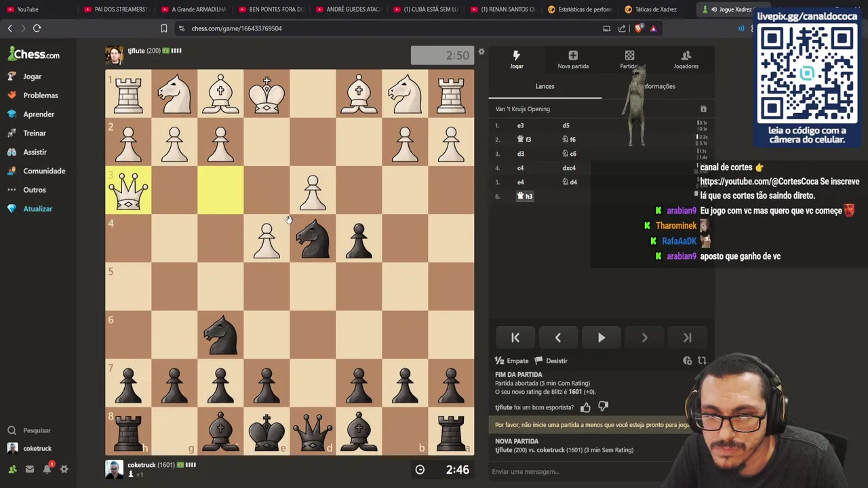Select move dxc4 in the move list
This screenshot has height=488, width=868.
pos(569,168)
